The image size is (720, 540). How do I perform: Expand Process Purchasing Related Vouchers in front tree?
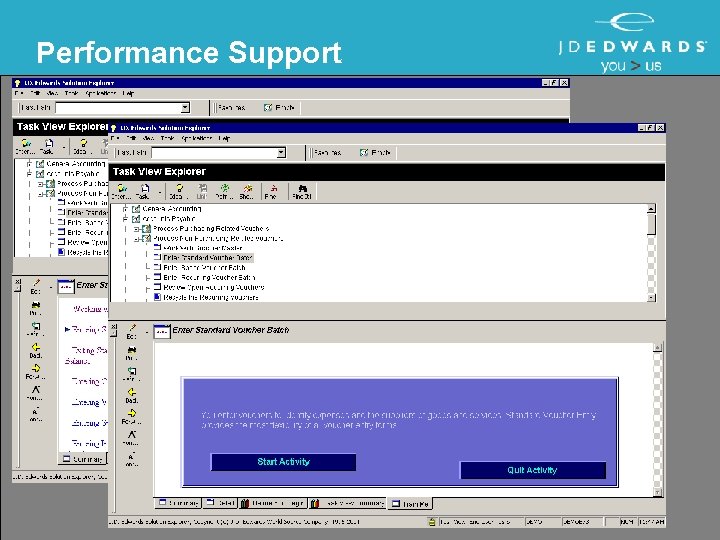pyautogui.click(x=136, y=229)
